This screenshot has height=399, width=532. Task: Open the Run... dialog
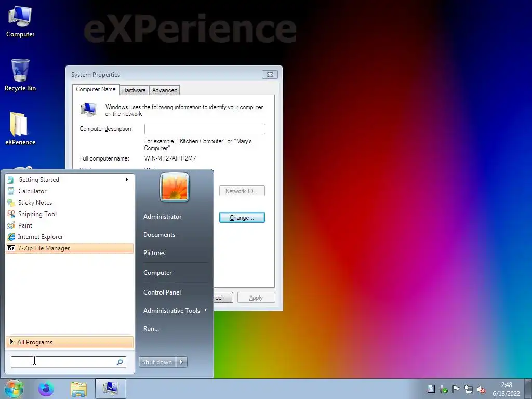tap(151, 329)
